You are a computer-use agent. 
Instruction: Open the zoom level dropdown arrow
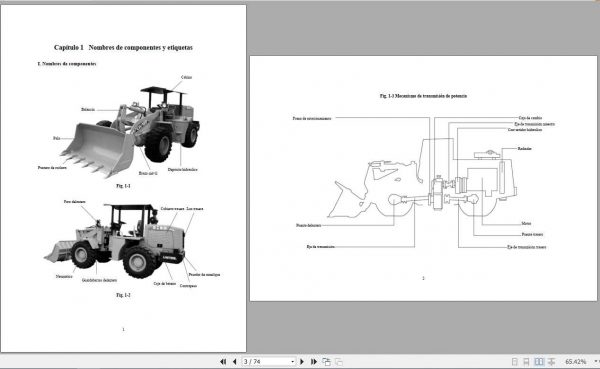(x=596, y=362)
